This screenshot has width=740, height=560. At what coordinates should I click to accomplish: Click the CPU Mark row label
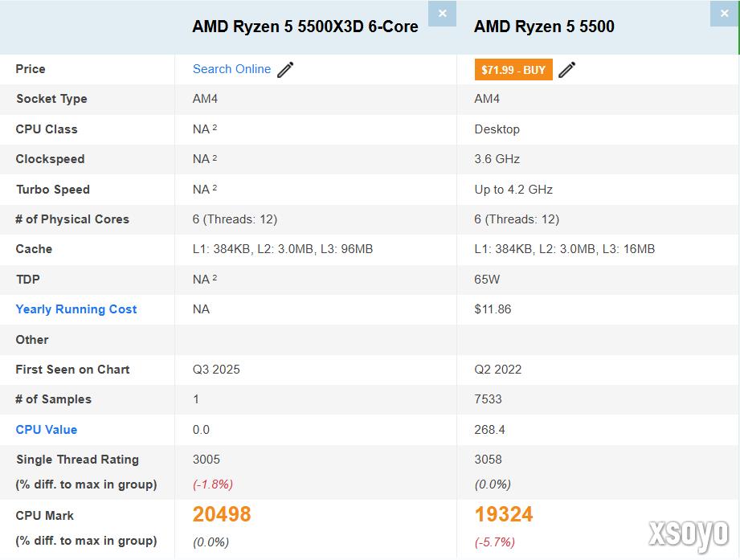(x=45, y=515)
